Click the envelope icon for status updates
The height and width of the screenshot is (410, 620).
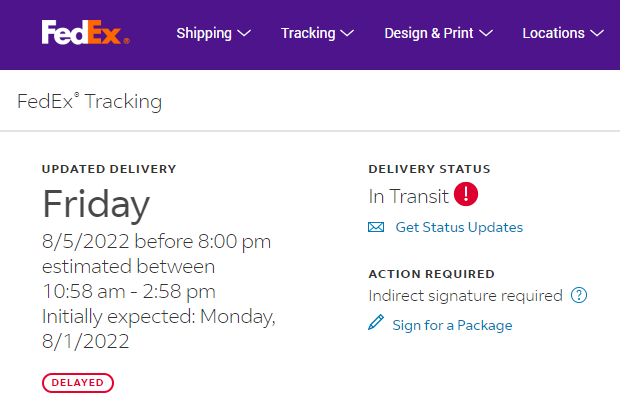376,227
